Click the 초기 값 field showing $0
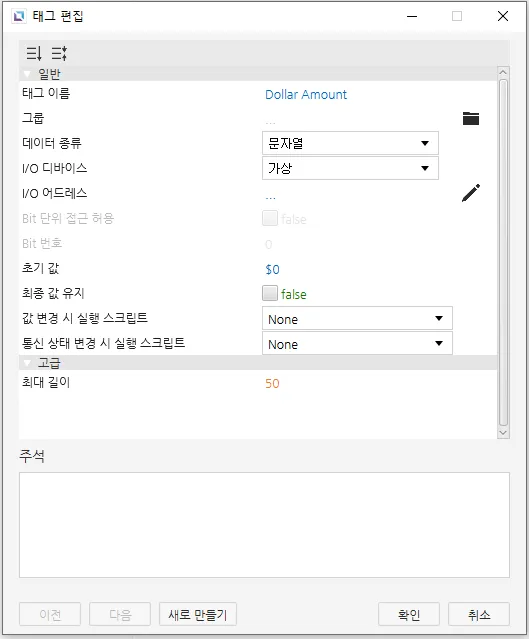The width and height of the screenshot is (529, 639). (272, 269)
